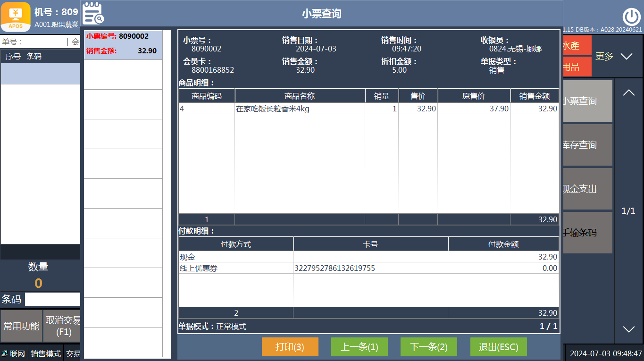The image size is (644, 361).
Task: Select receipt 8090002 in the list
Action: (x=123, y=45)
